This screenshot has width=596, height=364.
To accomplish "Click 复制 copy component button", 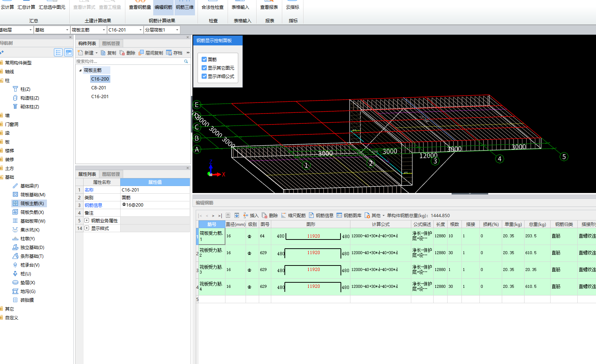I will point(108,53).
